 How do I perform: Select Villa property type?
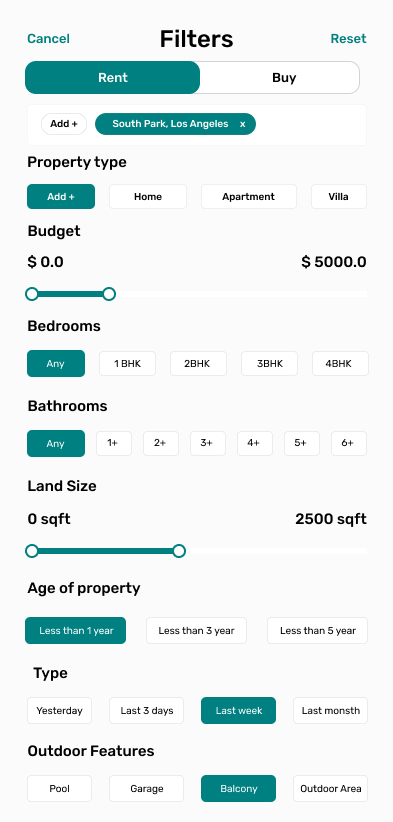(x=339, y=197)
